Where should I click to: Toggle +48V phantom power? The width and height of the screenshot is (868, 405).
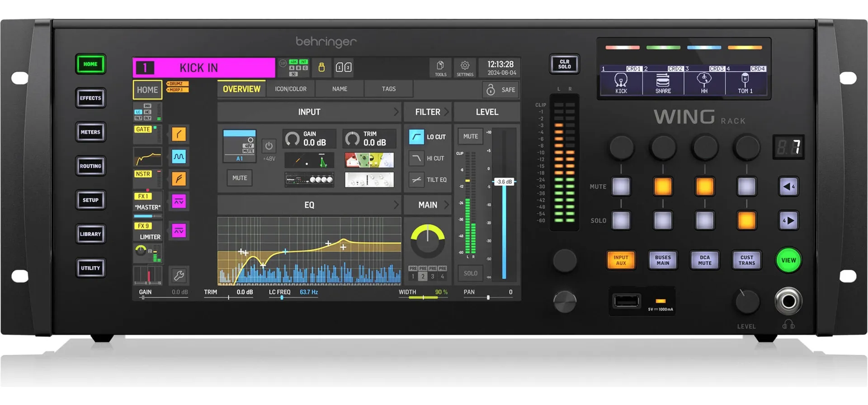(269, 147)
